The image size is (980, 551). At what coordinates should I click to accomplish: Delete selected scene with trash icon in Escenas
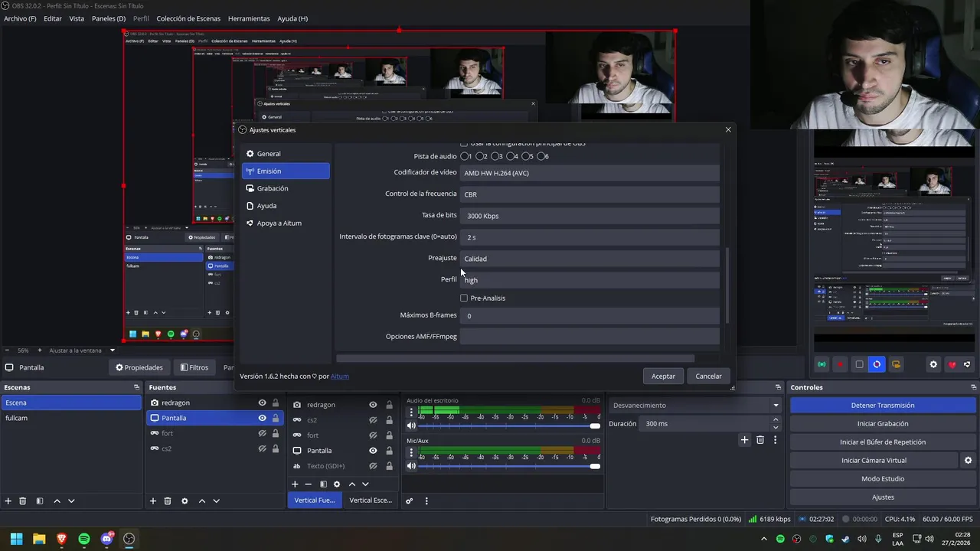(22, 500)
